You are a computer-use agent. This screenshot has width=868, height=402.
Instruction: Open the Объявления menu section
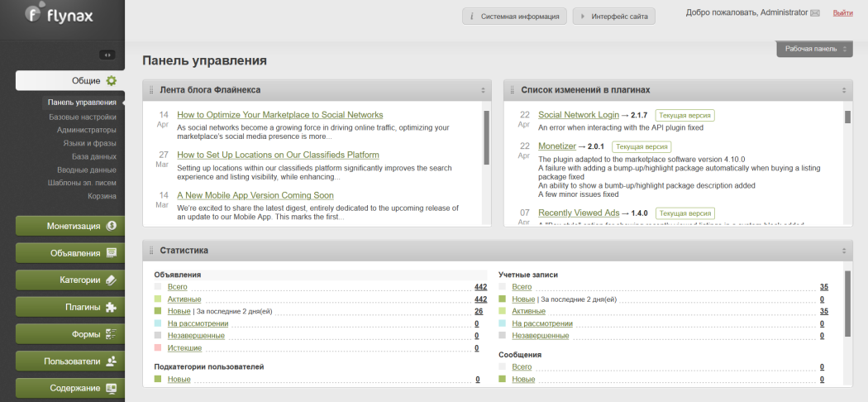tap(70, 253)
